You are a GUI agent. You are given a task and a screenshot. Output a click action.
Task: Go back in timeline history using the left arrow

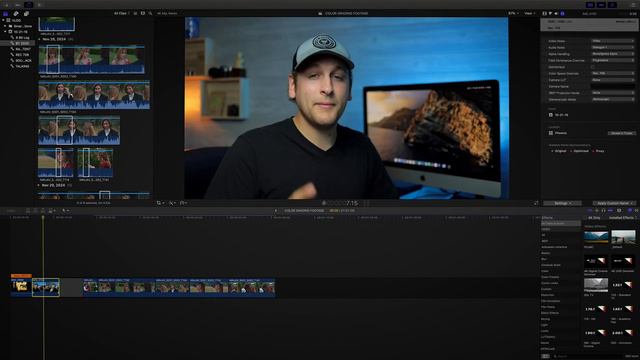(276, 211)
